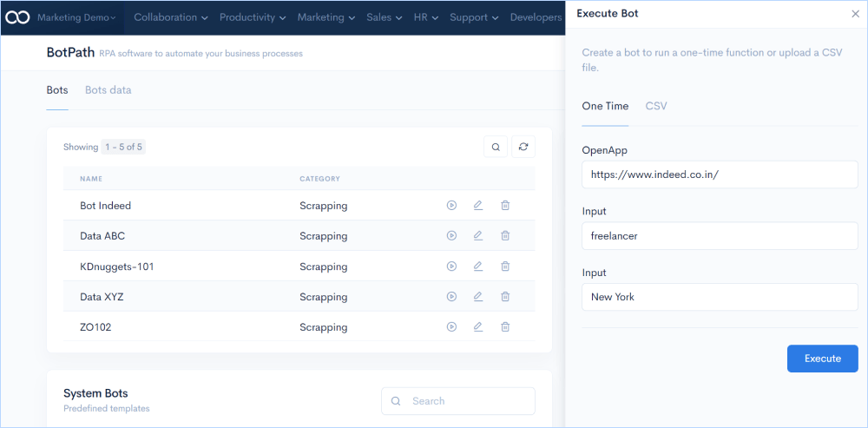Image resolution: width=868 pixels, height=428 pixels.
Task: Select the CSV tab
Action: (656, 106)
